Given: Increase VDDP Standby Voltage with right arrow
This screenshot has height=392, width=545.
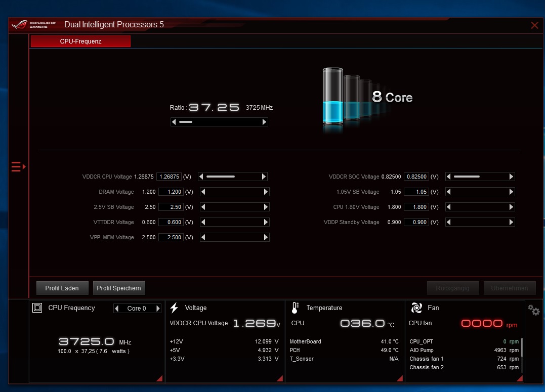Looking at the screenshot, I should pos(511,222).
